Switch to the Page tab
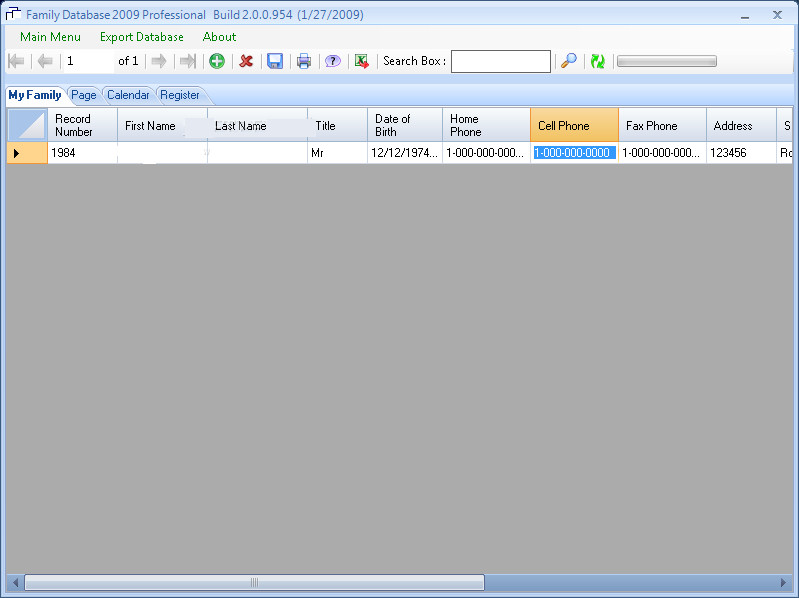 click(84, 95)
